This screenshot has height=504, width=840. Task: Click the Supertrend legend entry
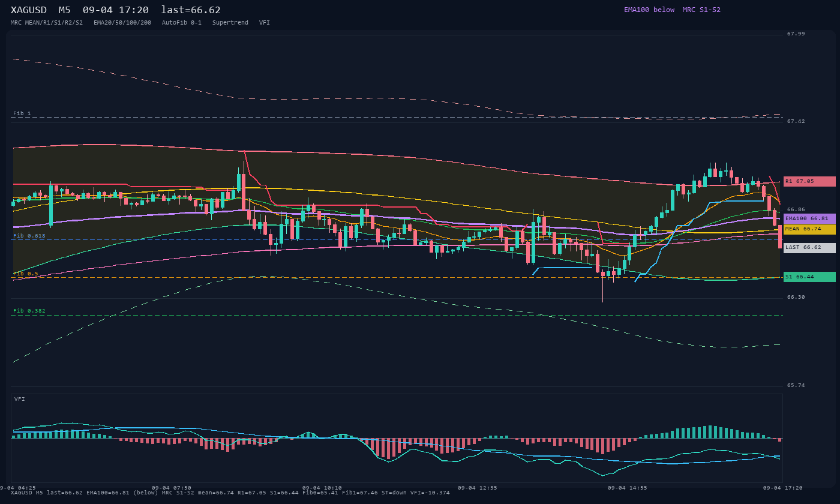tap(230, 23)
